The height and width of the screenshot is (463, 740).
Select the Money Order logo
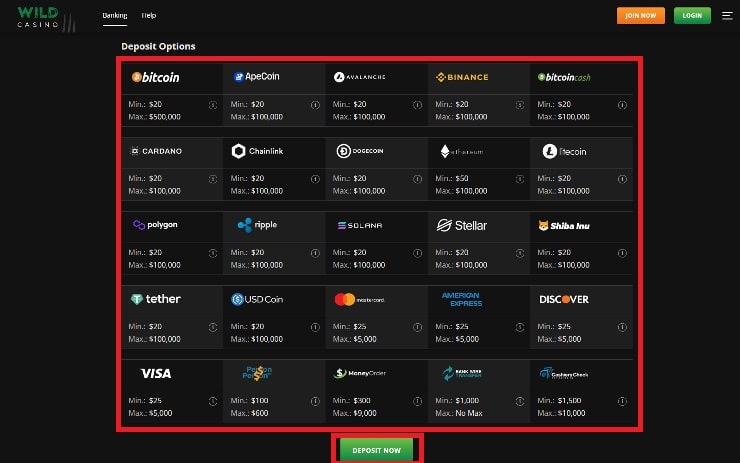pyautogui.click(x=359, y=373)
